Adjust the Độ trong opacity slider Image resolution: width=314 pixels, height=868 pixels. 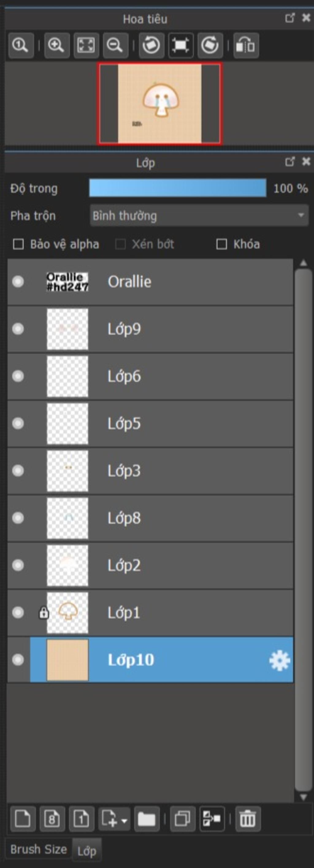[x=178, y=188]
